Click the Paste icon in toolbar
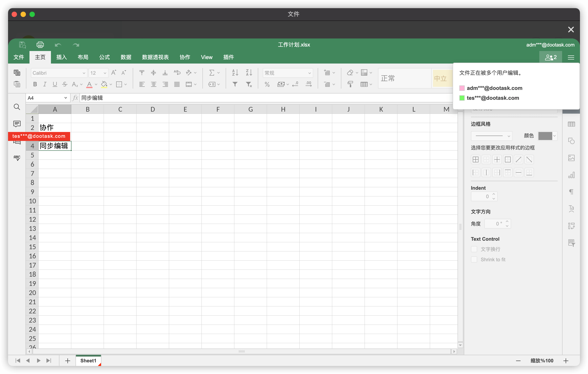The image size is (588, 374). point(17,84)
